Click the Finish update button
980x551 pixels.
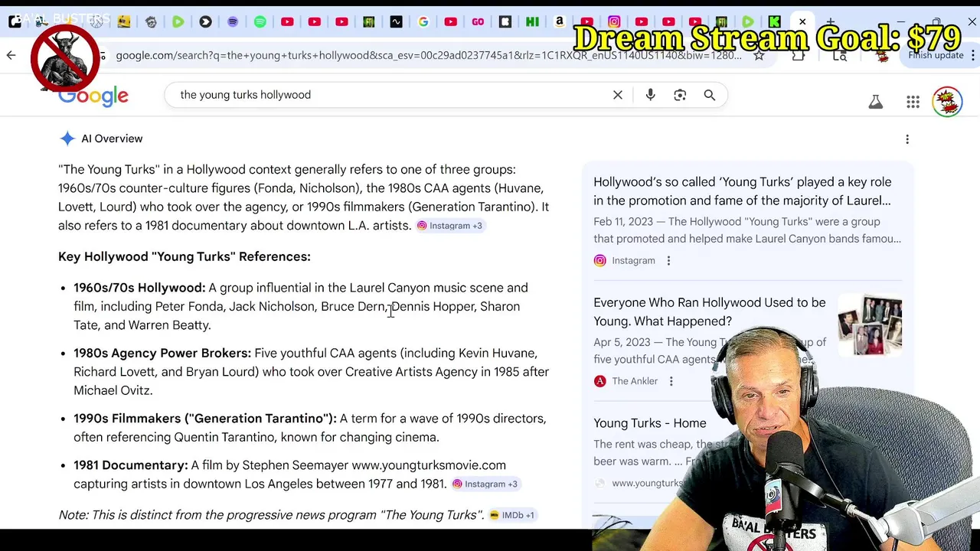(936, 55)
